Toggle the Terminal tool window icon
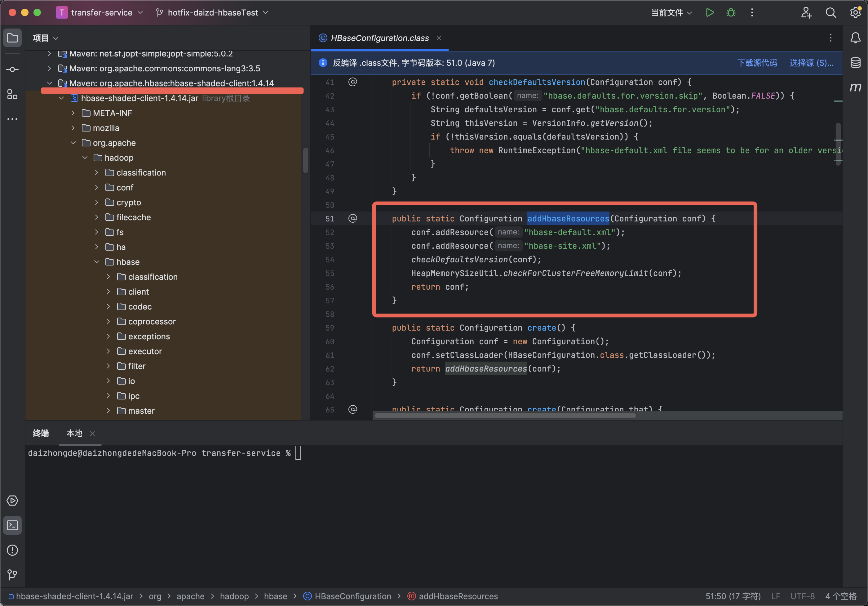The width and height of the screenshot is (868, 606). tap(12, 525)
